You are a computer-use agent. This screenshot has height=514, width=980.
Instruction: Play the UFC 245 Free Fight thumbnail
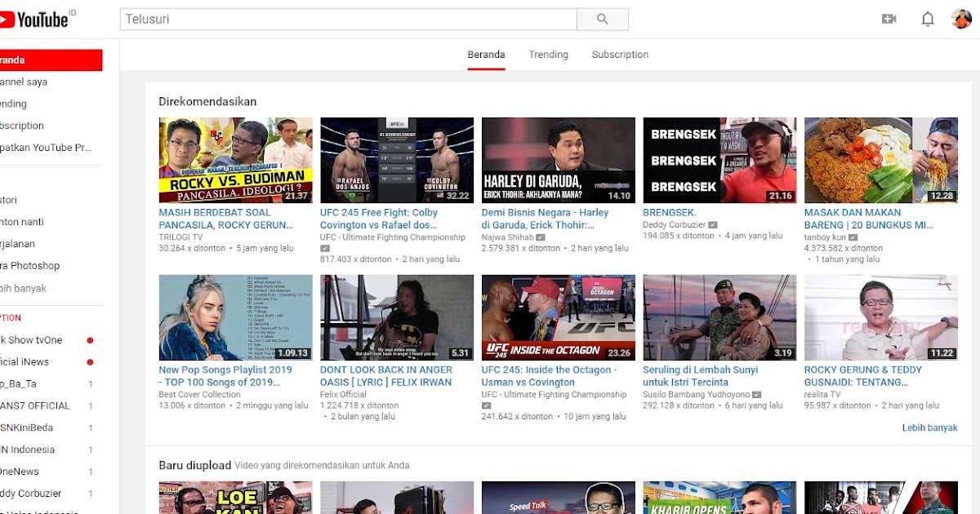pos(397,160)
